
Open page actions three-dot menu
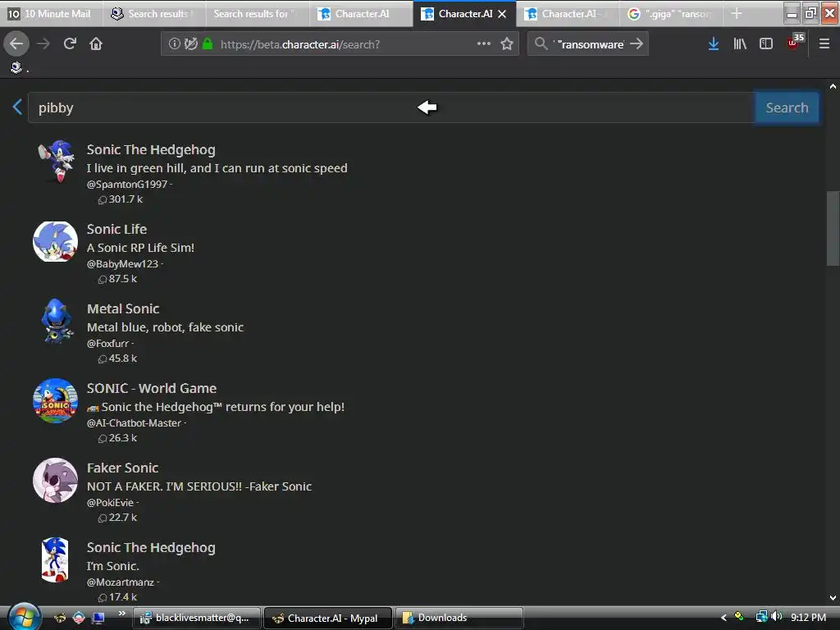coord(484,43)
